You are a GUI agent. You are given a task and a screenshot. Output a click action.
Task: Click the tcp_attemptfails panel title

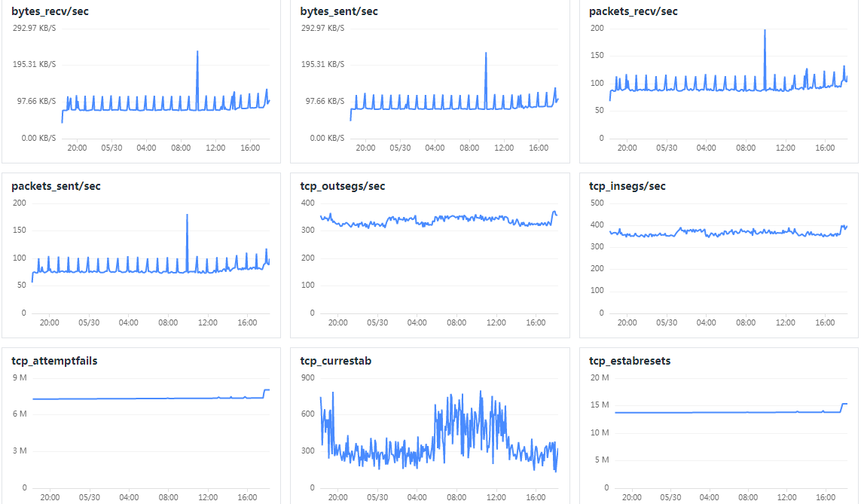54,361
